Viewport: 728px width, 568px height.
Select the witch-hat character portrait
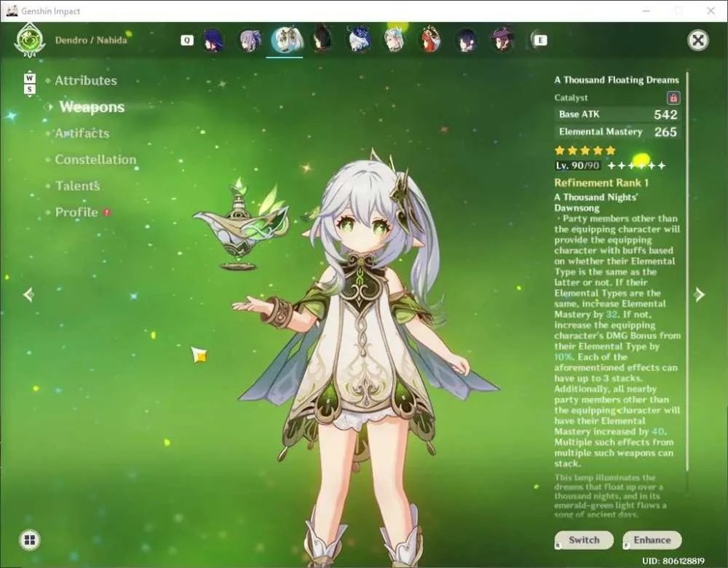click(502, 40)
